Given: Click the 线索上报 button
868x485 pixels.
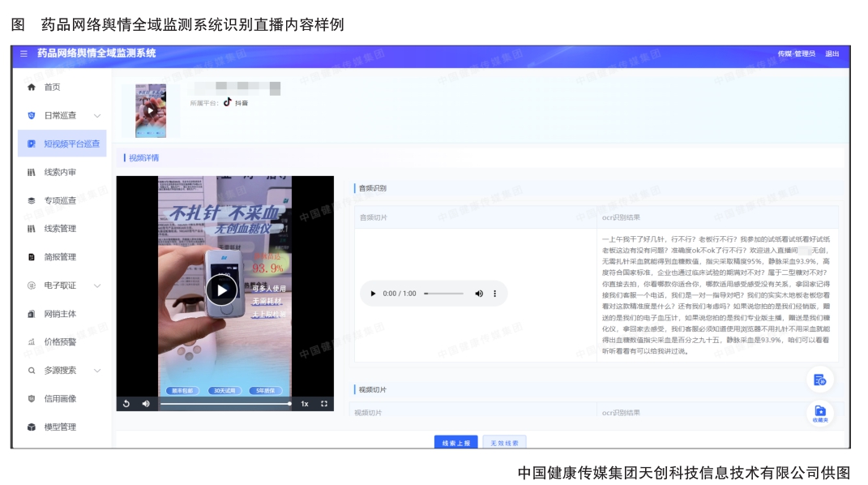Looking at the screenshot, I should pyautogui.click(x=455, y=443).
